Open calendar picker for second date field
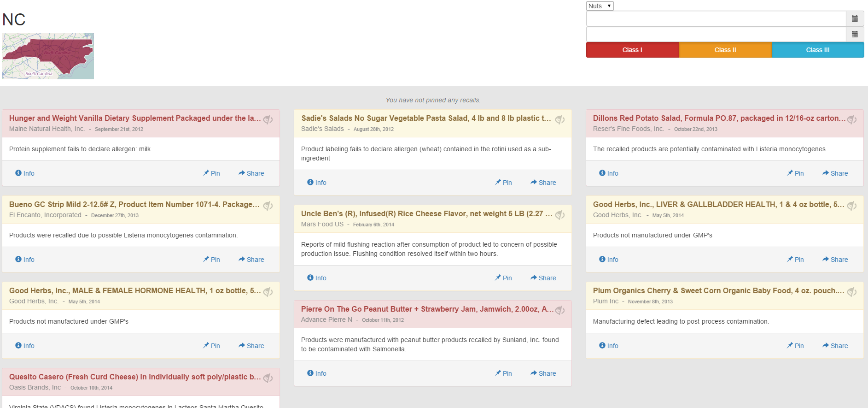 pos(855,34)
